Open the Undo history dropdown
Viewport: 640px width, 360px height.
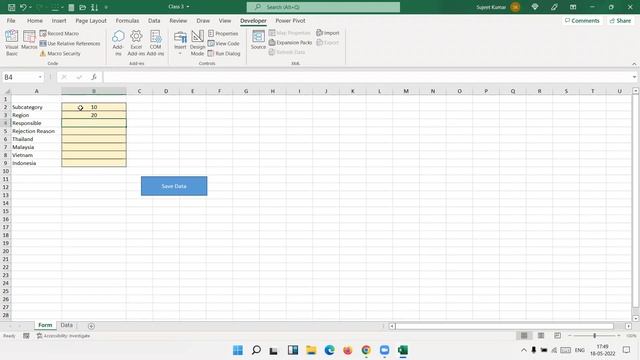30,7
